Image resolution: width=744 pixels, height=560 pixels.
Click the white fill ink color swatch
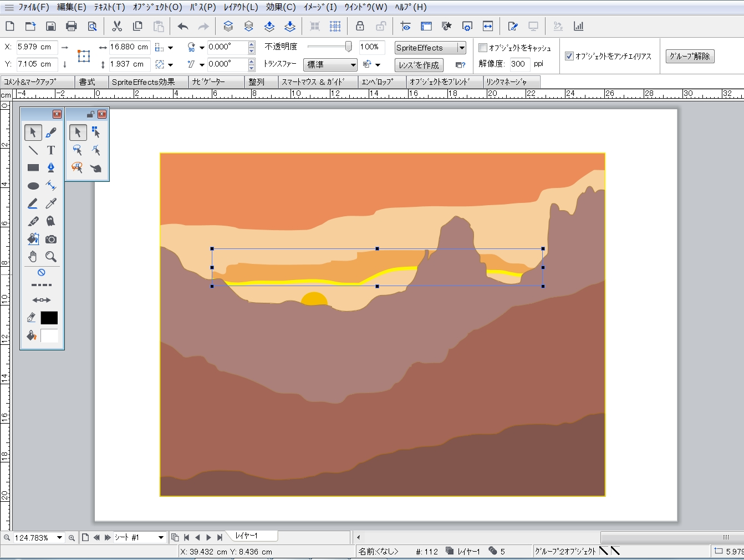(49, 335)
